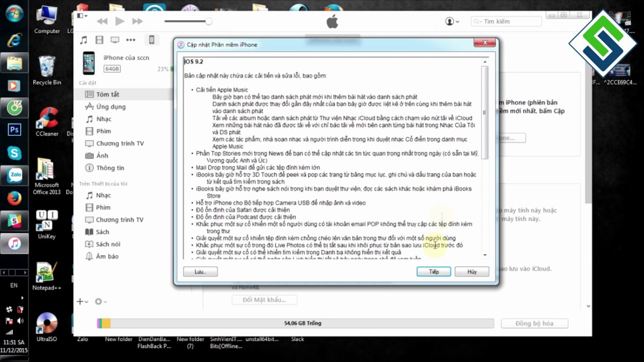
Task: Open the Music library icon in iTunes toolbar
Action: [x=84, y=40]
